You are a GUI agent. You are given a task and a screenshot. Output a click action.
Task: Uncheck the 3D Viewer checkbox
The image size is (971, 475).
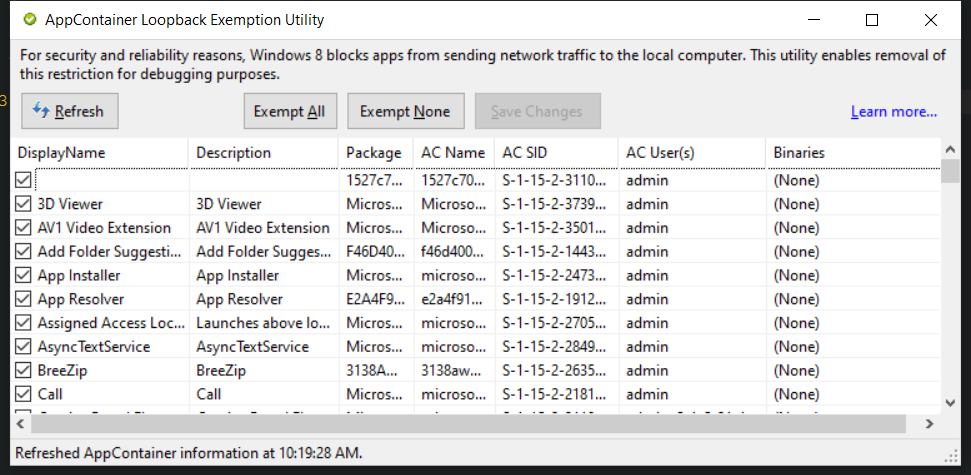23,204
